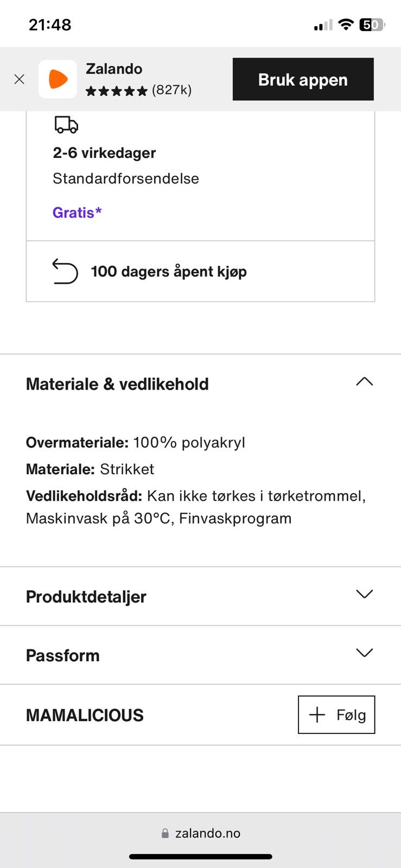Tap the purple Gratis* shipping link
This screenshot has width=401, height=868.
coord(77,213)
